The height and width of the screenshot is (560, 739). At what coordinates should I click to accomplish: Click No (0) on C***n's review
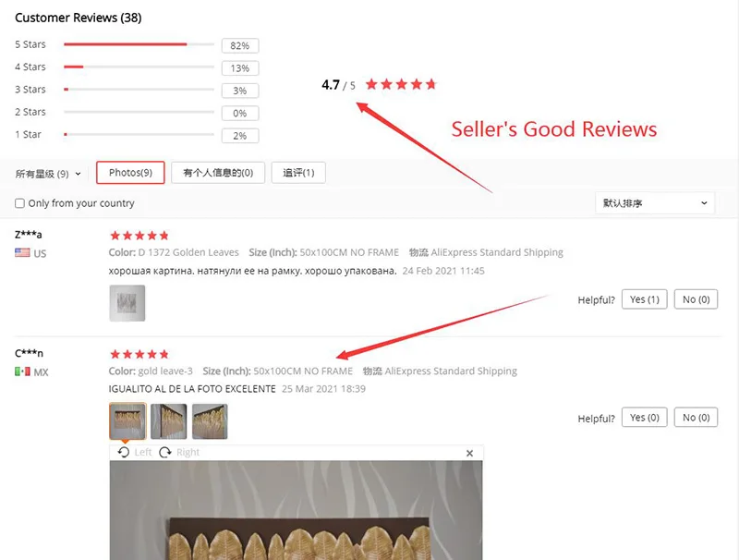696,417
